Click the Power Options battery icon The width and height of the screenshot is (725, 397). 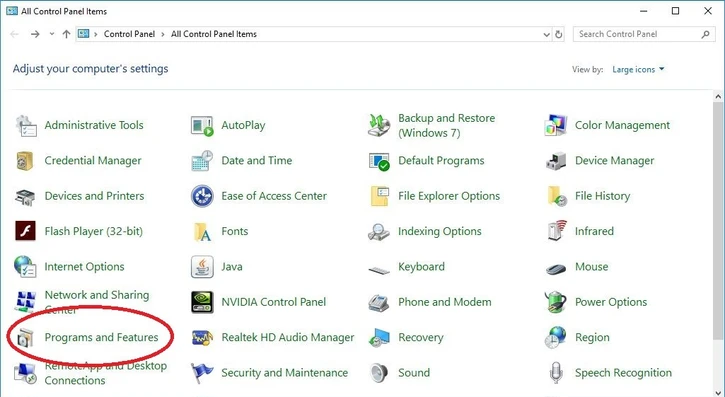click(x=556, y=302)
